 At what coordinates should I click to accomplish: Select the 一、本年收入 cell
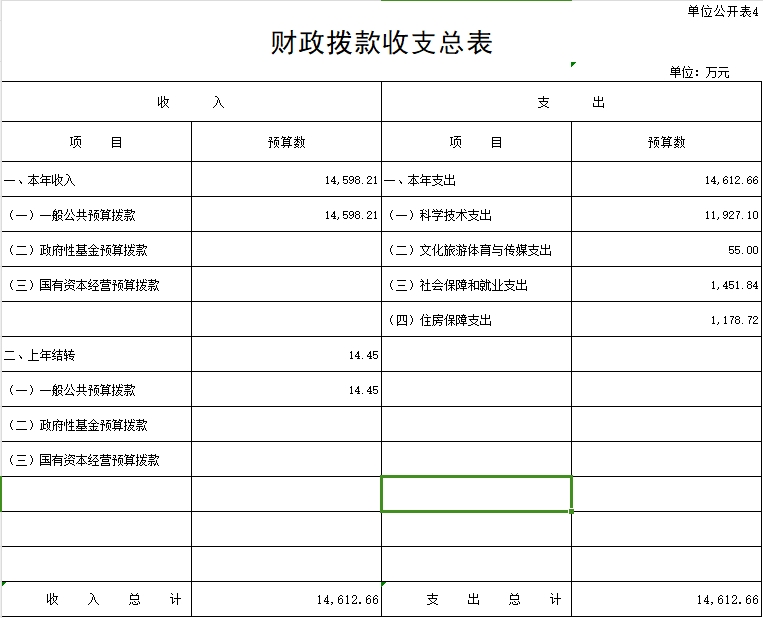96,180
